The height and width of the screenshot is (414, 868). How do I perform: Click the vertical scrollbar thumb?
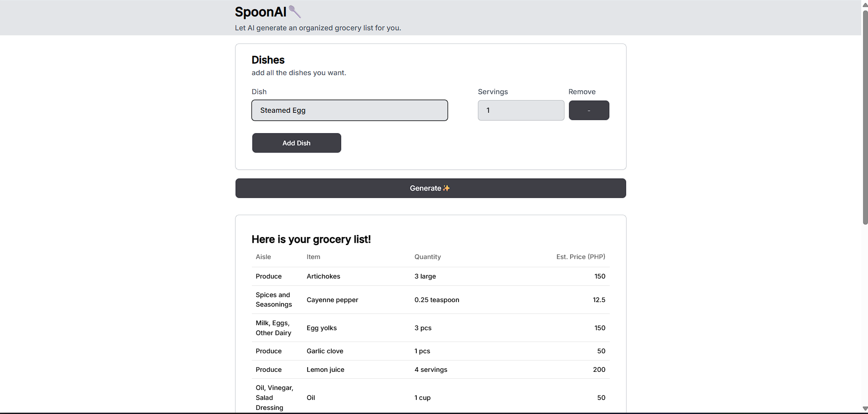(x=865, y=118)
